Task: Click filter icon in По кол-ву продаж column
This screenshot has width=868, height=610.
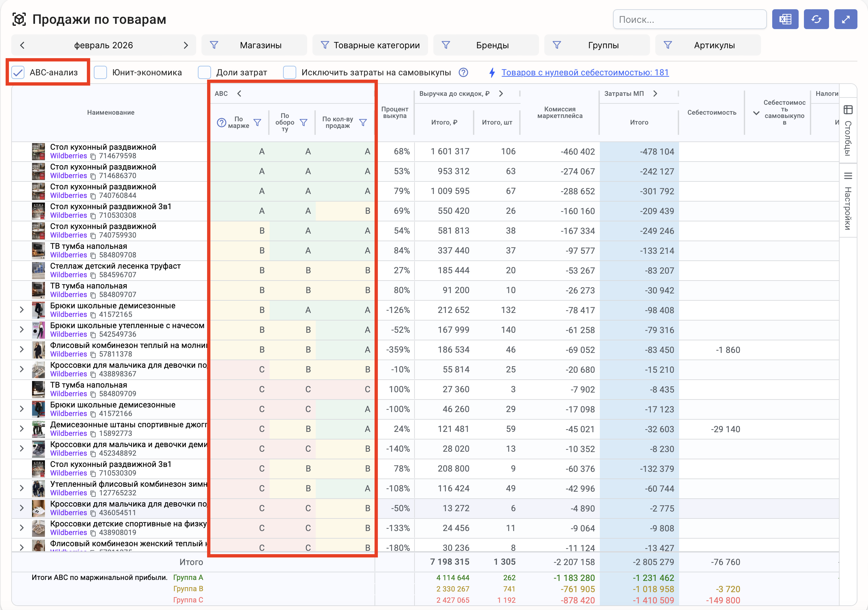Action: (x=363, y=123)
